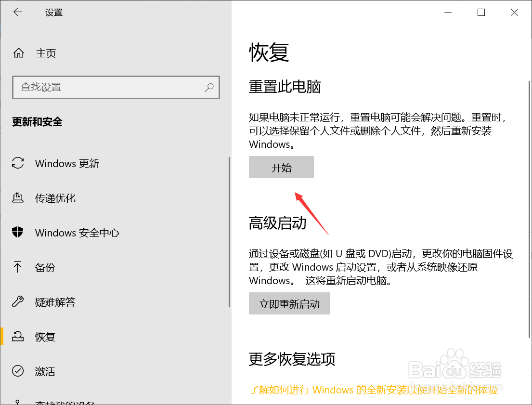532x405 pixels.
Task: Click 立即重新启动 under 高级启动
Action: [289, 303]
